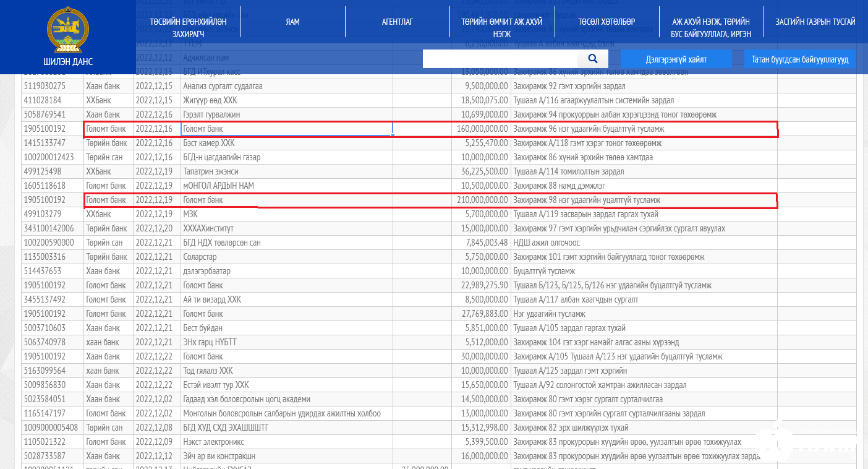
Task: Click the МЗК recipient cell
Action: tap(287, 214)
